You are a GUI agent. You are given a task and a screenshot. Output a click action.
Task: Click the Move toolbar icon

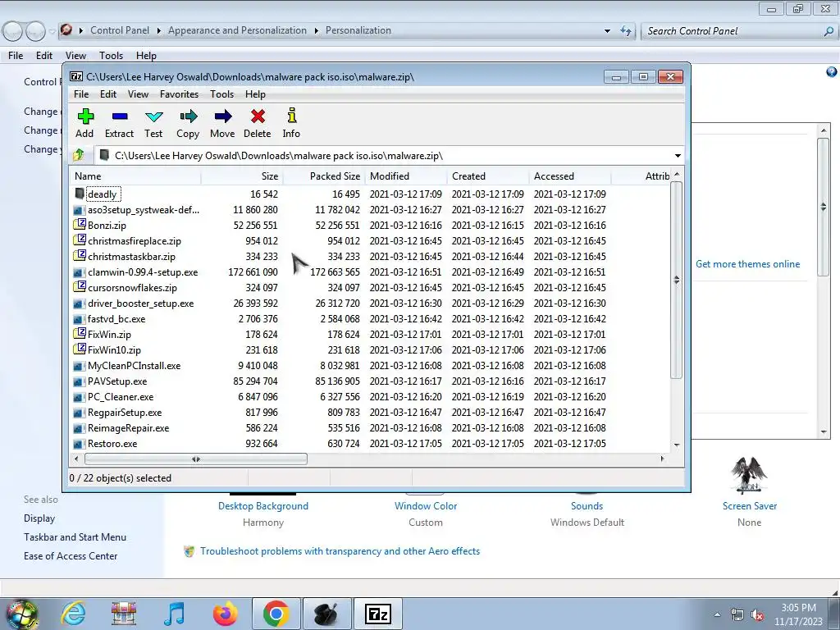pos(223,116)
